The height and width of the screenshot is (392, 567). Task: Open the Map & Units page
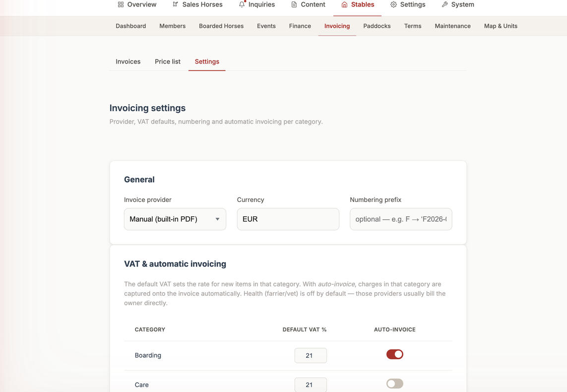point(501,26)
